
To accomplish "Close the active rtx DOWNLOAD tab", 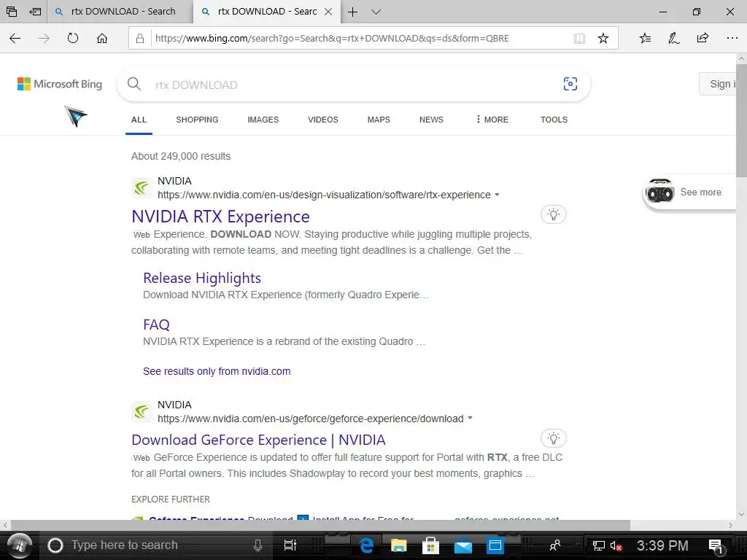I will click(328, 12).
